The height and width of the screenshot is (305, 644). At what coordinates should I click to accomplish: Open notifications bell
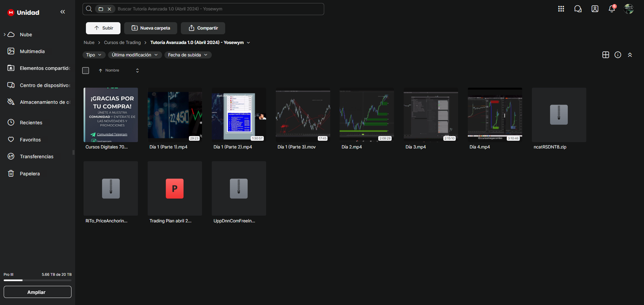coord(611,9)
